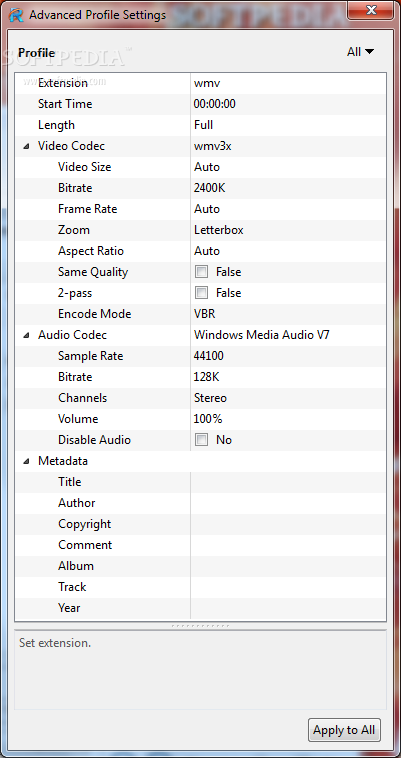
Task: Select the Same Quality row label
Action: (x=93, y=272)
